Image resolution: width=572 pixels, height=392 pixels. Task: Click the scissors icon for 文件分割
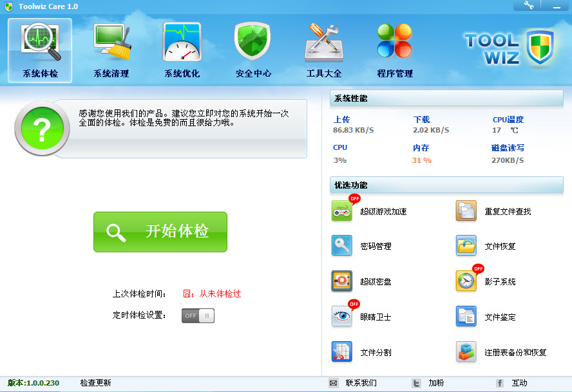[x=342, y=351]
